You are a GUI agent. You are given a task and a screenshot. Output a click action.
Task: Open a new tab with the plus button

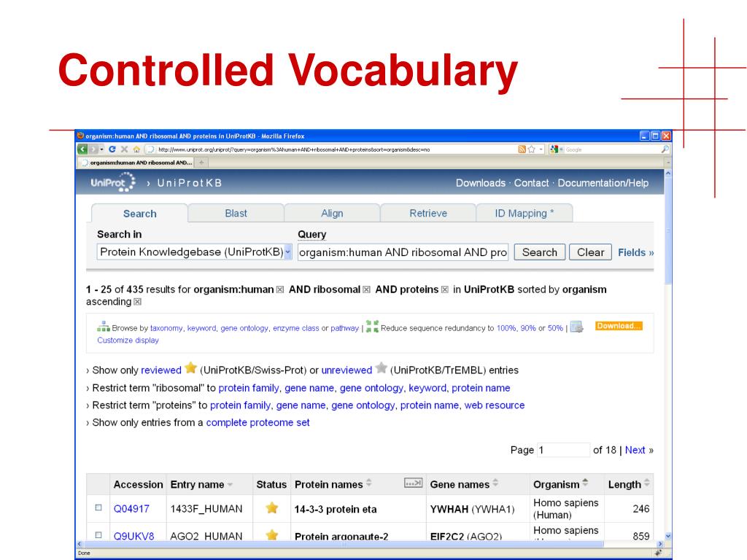[201, 163]
